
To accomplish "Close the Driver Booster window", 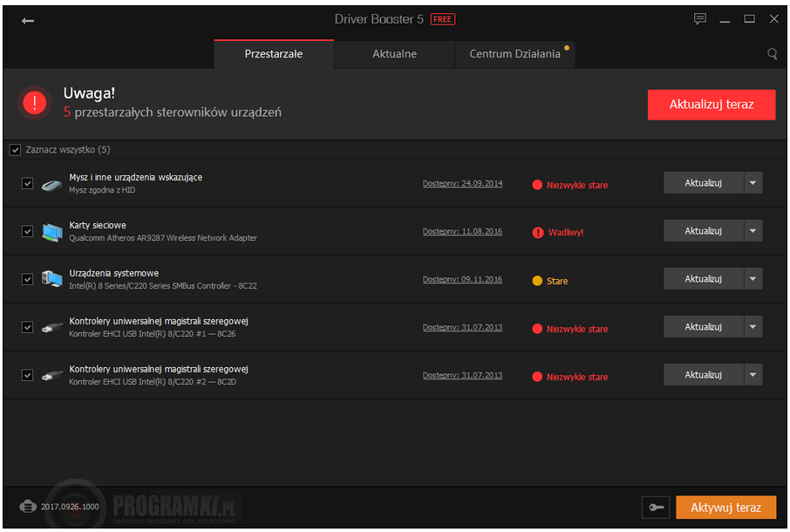I will (774, 19).
